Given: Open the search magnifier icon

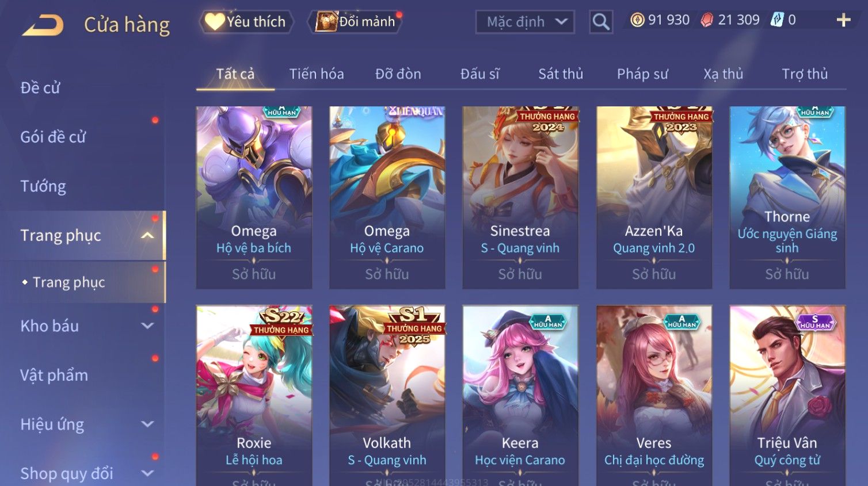Looking at the screenshot, I should [x=601, y=22].
